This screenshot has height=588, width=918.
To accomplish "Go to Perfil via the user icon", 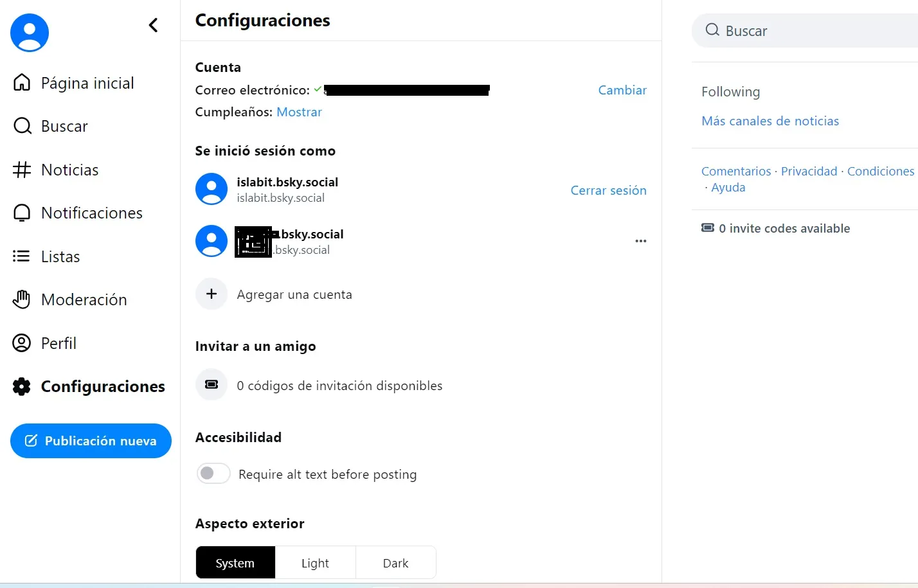I will click(x=22, y=343).
